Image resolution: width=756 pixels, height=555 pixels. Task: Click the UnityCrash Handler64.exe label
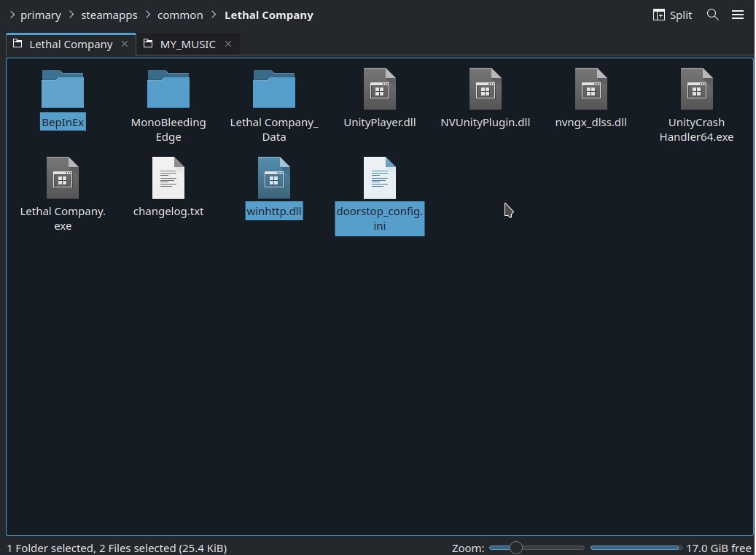tap(696, 130)
